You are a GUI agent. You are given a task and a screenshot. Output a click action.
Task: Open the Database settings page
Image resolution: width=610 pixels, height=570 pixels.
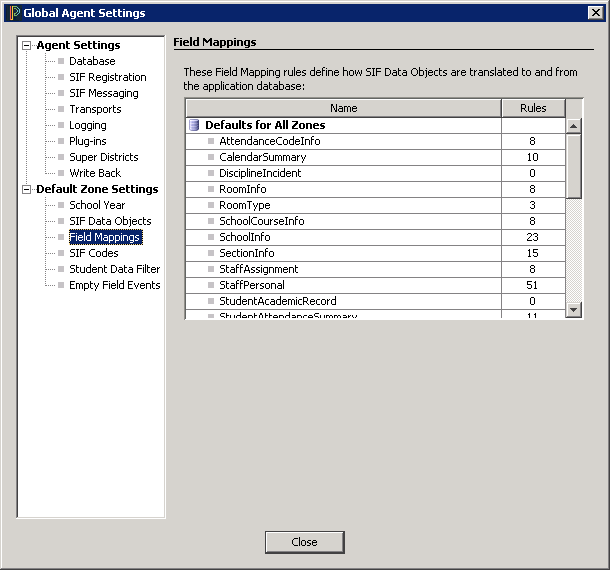click(x=92, y=61)
